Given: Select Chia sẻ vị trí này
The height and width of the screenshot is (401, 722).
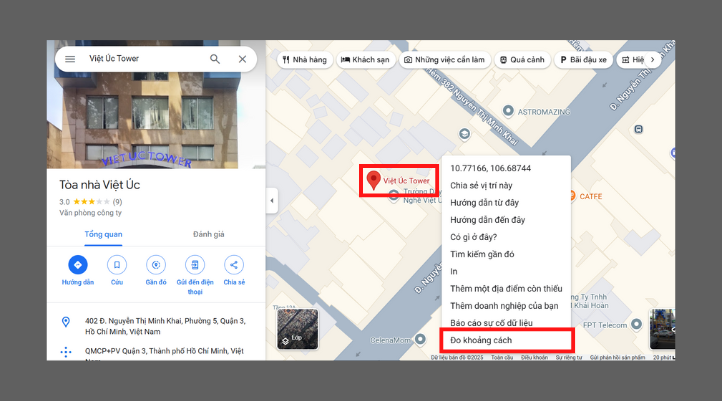Looking at the screenshot, I should [x=481, y=186].
